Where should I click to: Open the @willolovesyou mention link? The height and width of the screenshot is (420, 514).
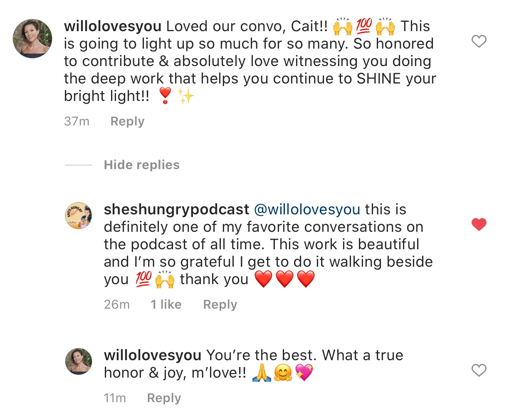307,209
